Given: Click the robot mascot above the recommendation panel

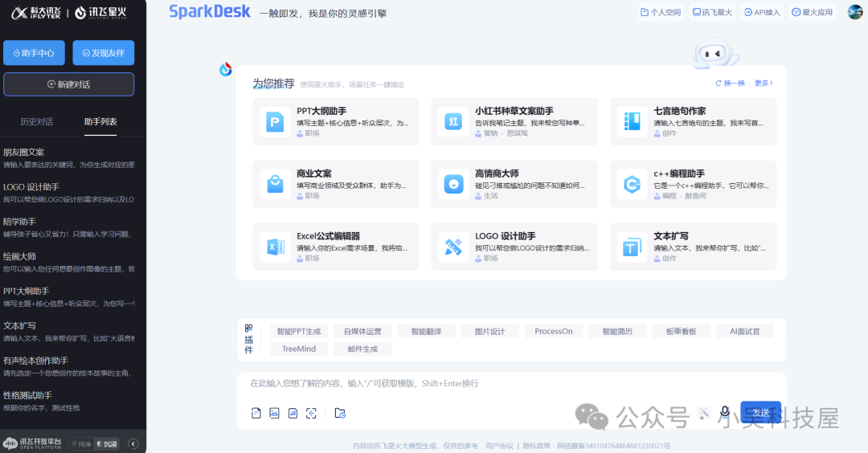Looking at the screenshot, I should coord(715,54).
